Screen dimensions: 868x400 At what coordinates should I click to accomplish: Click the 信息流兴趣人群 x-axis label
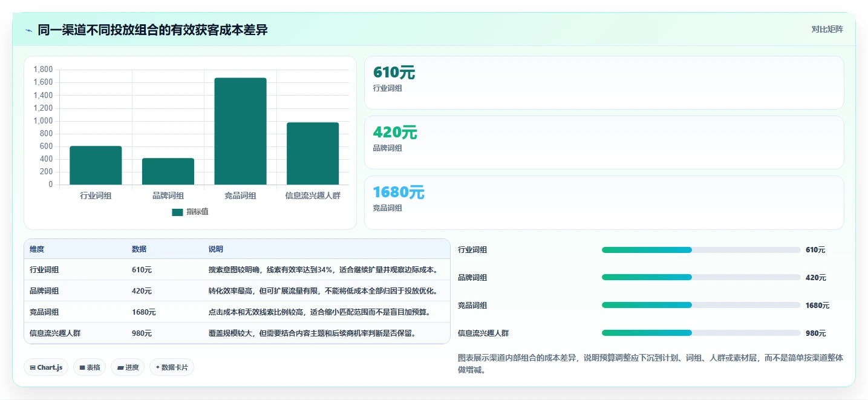(x=313, y=195)
